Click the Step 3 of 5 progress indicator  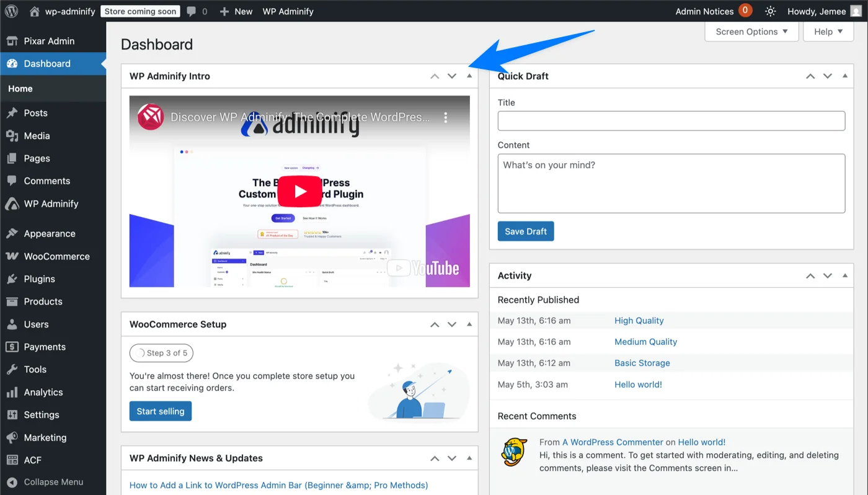point(162,353)
